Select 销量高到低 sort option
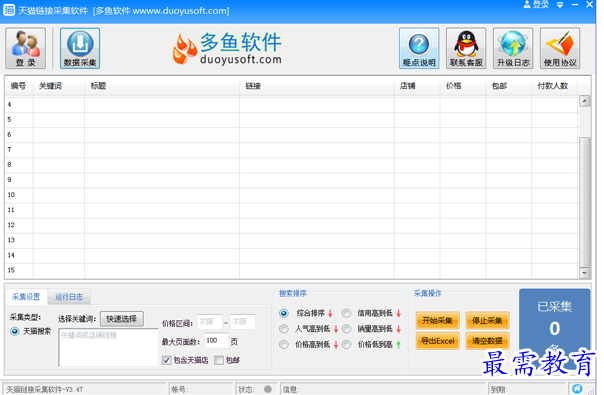The height and width of the screenshot is (395, 604). click(346, 329)
